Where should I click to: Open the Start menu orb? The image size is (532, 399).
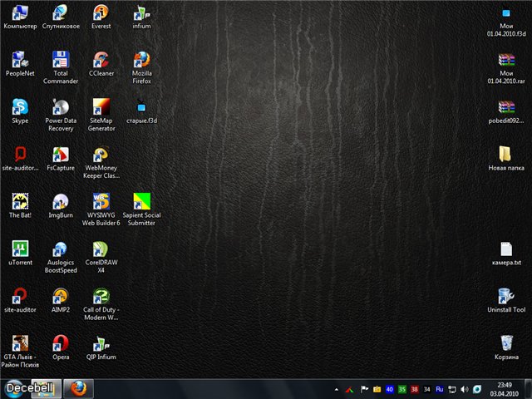[15, 389]
